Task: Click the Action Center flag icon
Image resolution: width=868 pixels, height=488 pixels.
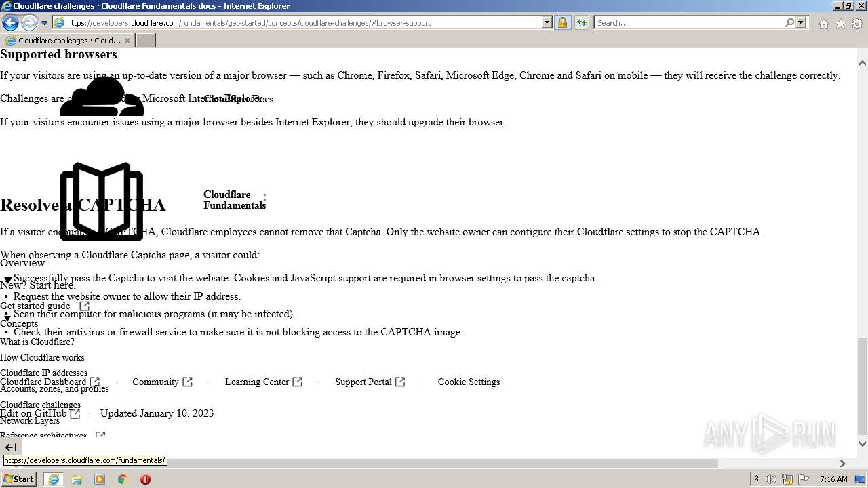Action: coord(804,479)
